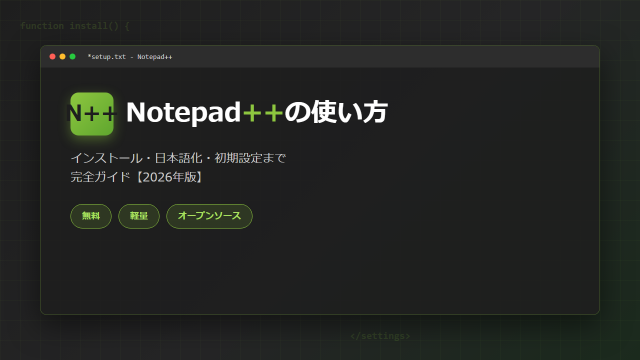Click the green N++ logo icon
Image resolution: width=640 pixels, height=360 pixels.
pos(92,113)
